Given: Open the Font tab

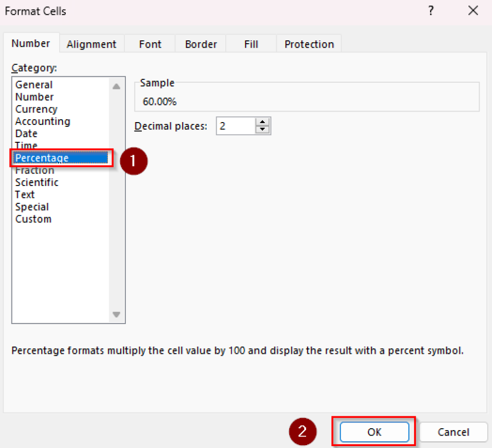Looking at the screenshot, I should coord(149,44).
